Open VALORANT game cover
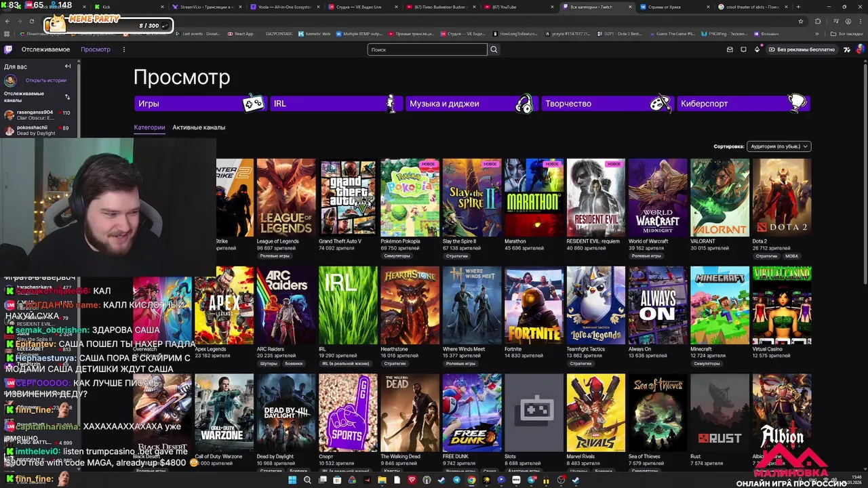This screenshot has width=868, height=488. (719, 198)
